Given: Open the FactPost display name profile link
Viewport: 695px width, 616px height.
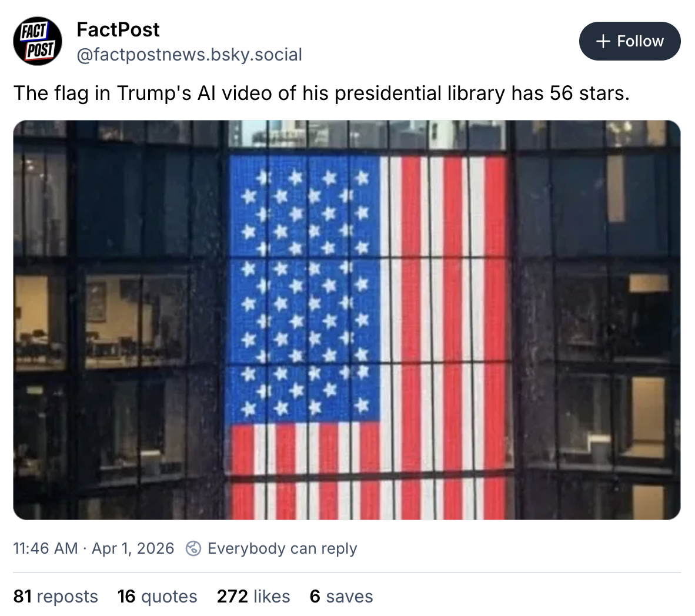Looking at the screenshot, I should click(x=118, y=29).
